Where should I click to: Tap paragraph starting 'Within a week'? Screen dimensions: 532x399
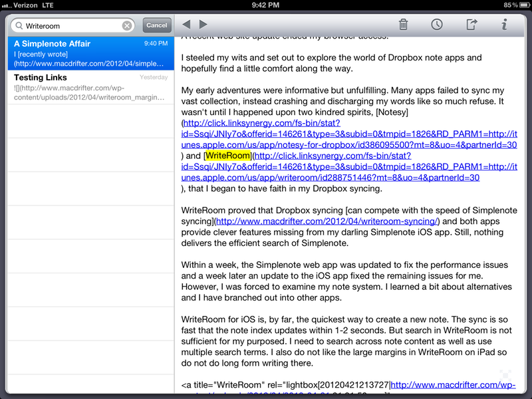click(346, 281)
